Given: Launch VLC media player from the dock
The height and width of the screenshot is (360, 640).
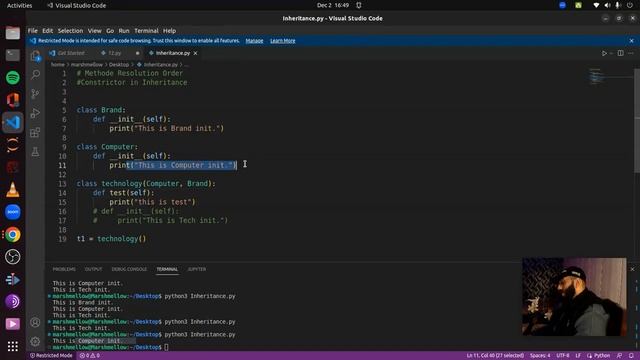Looking at the screenshot, I should point(13,189).
